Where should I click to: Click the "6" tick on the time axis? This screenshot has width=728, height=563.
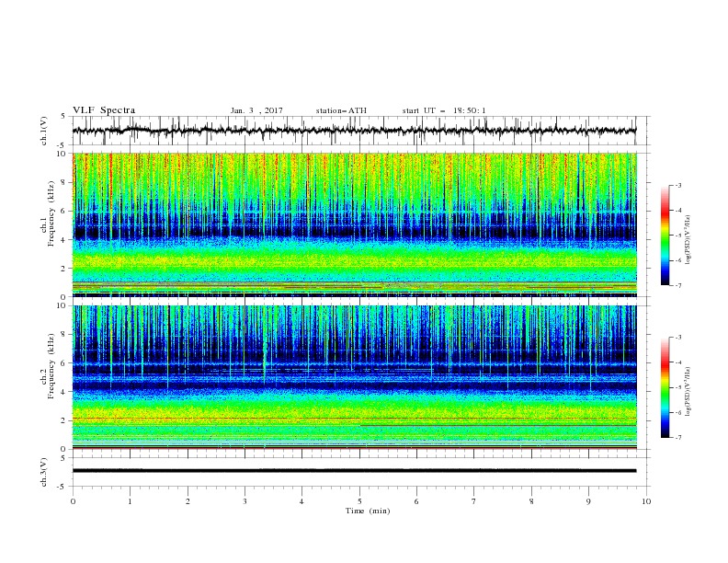(x=416, y=501)
